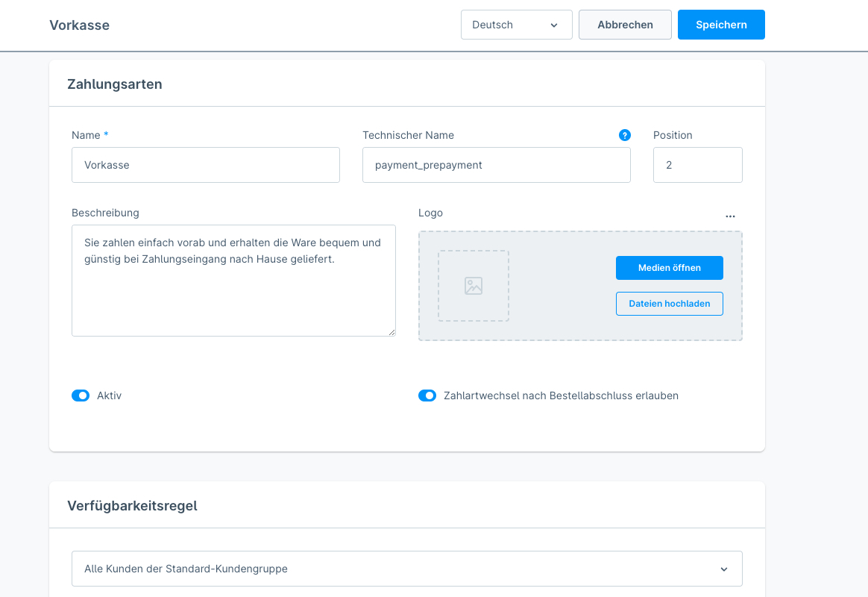
Task: Open the three-dot menu above the Logo area
Action: coord(730,216)
